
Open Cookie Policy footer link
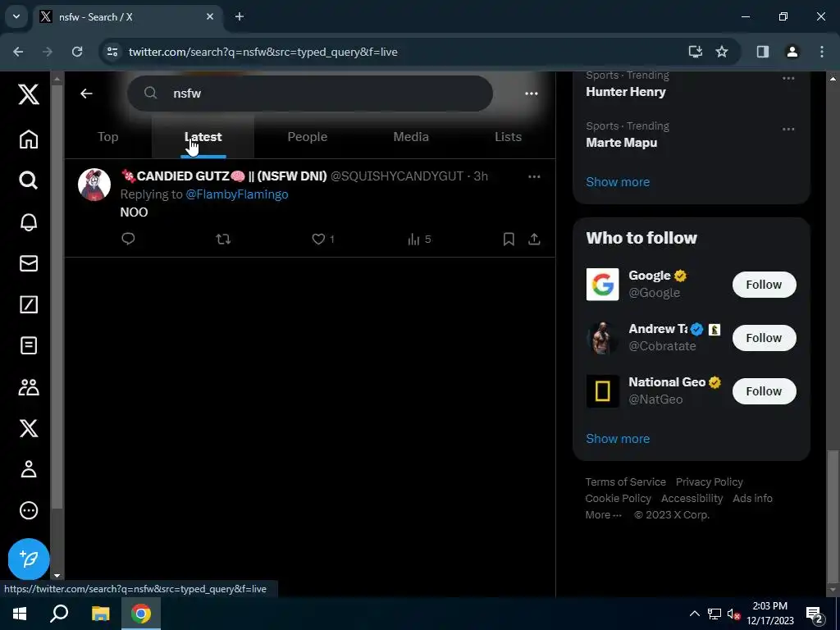coord(618,498)
